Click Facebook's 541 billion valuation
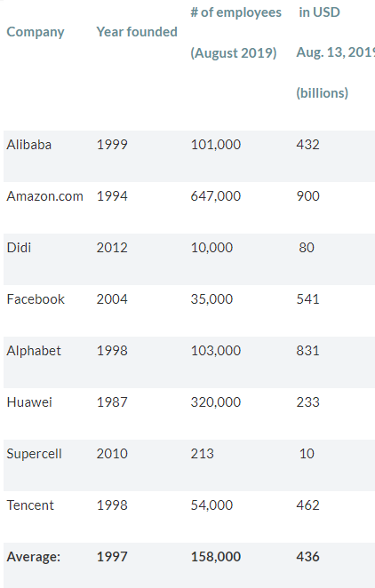This screenshot has height=588, width=375. coord(307,299)
